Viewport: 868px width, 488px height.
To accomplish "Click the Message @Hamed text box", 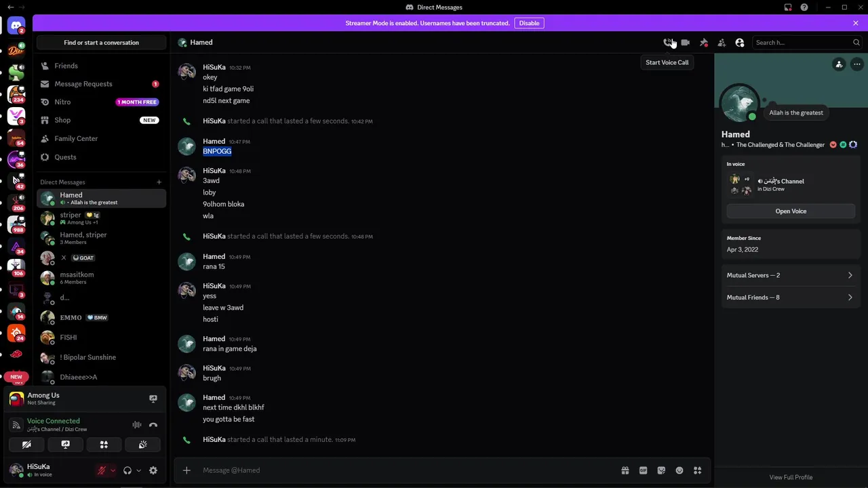I will [x=407, y=470].
